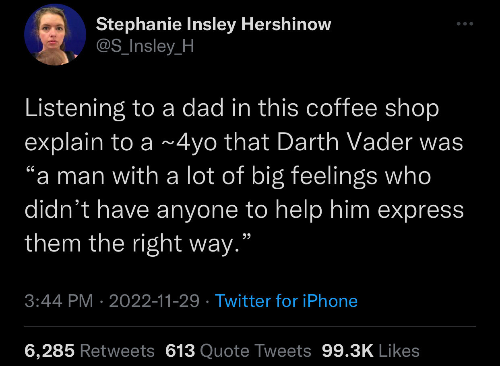View the 99.3K Likes list
Image resolution: width=500 pixels, height=366 pixels.
(371, 351)
